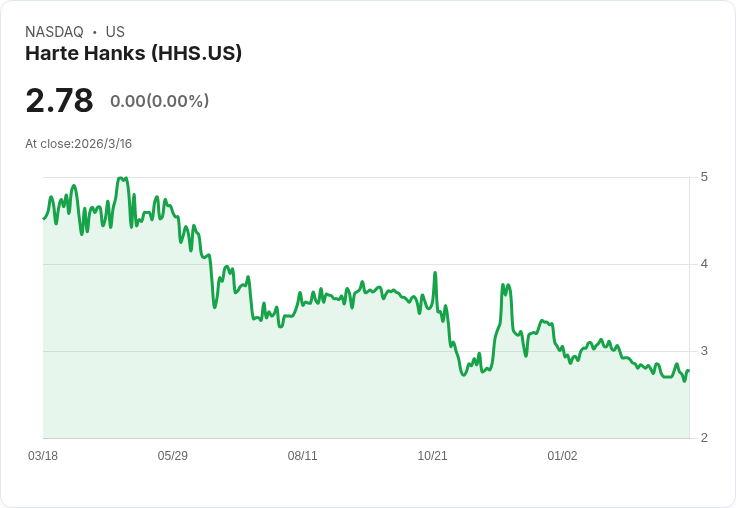Image resolution: width=736 pixels, height=508 pixels.
Task: Click the leftmost start of the price line
Action: pyautogui.click(x=44, y=218)
